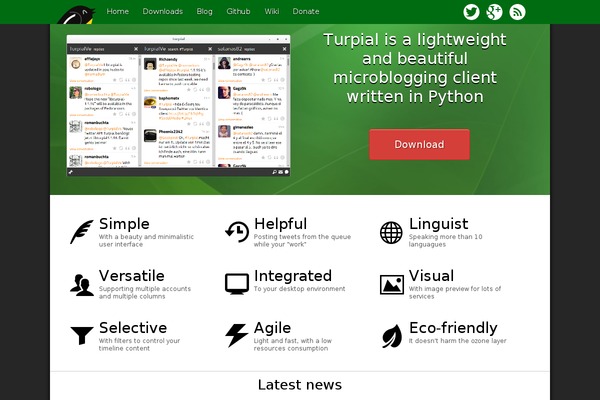The image size is (600, 400).
Task: Click the Visual heading
Action: 432,276
